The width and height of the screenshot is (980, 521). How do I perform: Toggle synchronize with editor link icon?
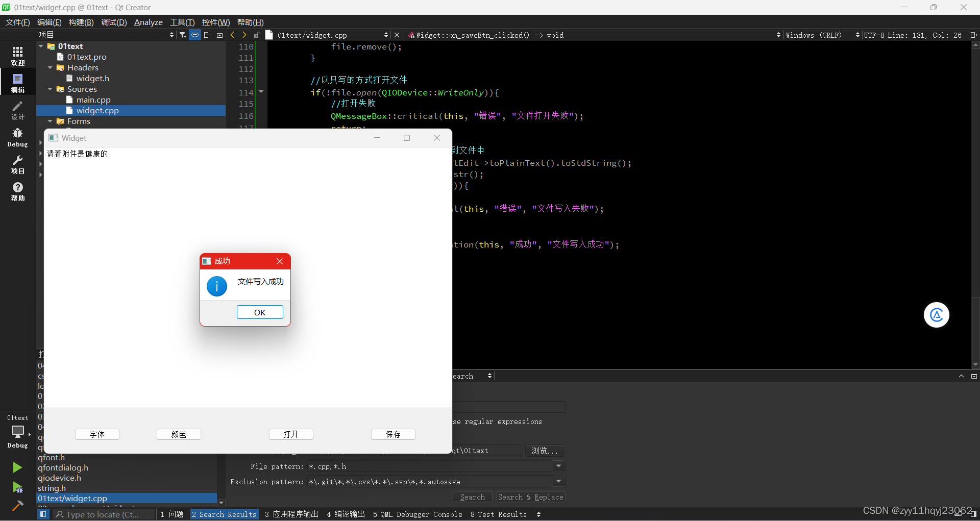[194, 34]
